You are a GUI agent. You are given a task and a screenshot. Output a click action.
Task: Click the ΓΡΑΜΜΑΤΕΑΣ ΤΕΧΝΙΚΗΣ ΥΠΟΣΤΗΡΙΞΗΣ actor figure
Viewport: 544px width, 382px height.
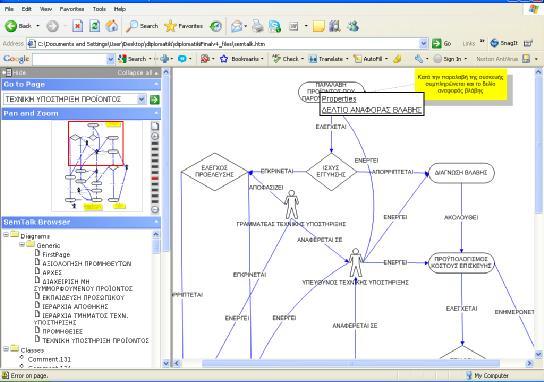coord(291,204)
